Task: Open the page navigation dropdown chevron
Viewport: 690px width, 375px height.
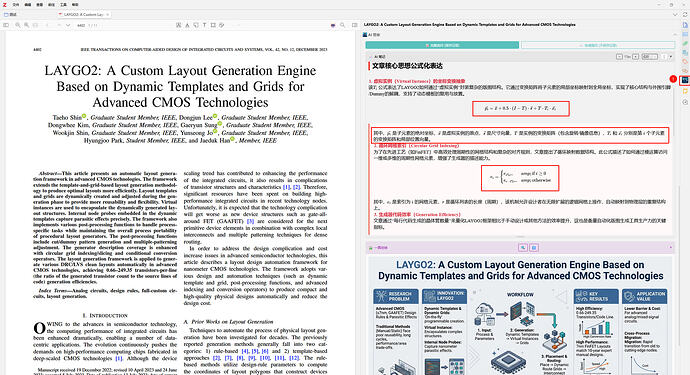Action: pos(68,25)
